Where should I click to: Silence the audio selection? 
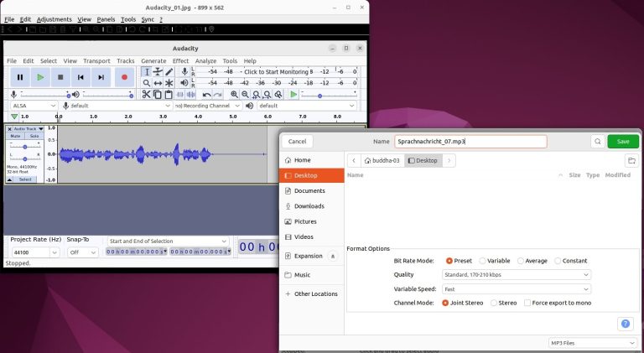[x=191, y=95]
